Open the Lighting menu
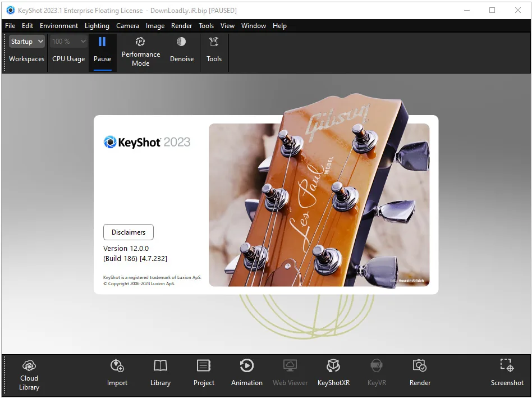 (97, 26)
